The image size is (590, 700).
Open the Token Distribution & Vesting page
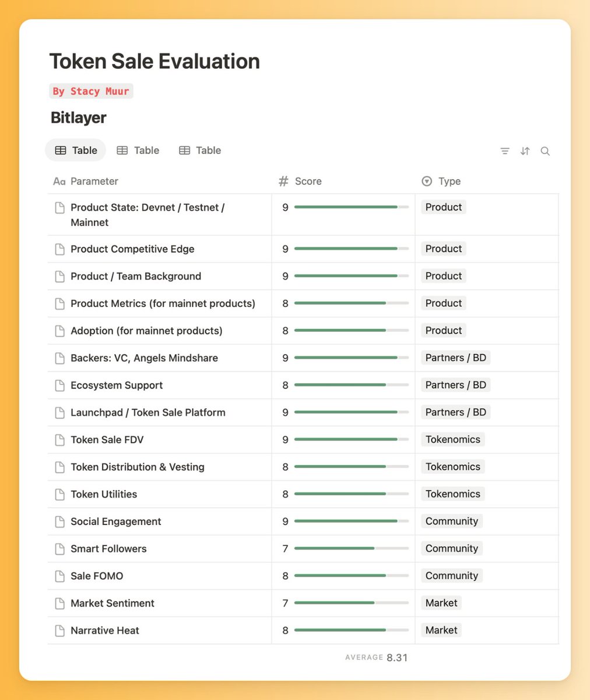(x=138, y=467)
